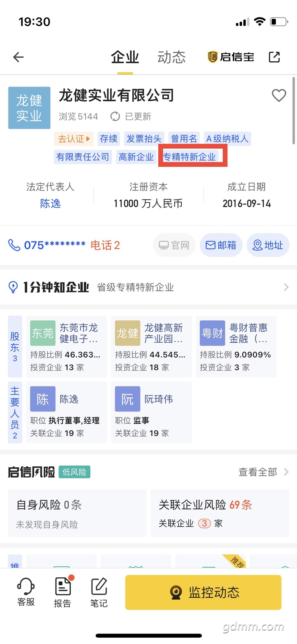The height and width of the screenshot is (644, 297).
Task: Tap the 注册资本 value 11000 万人民币
Action: (x=148, y=204)
